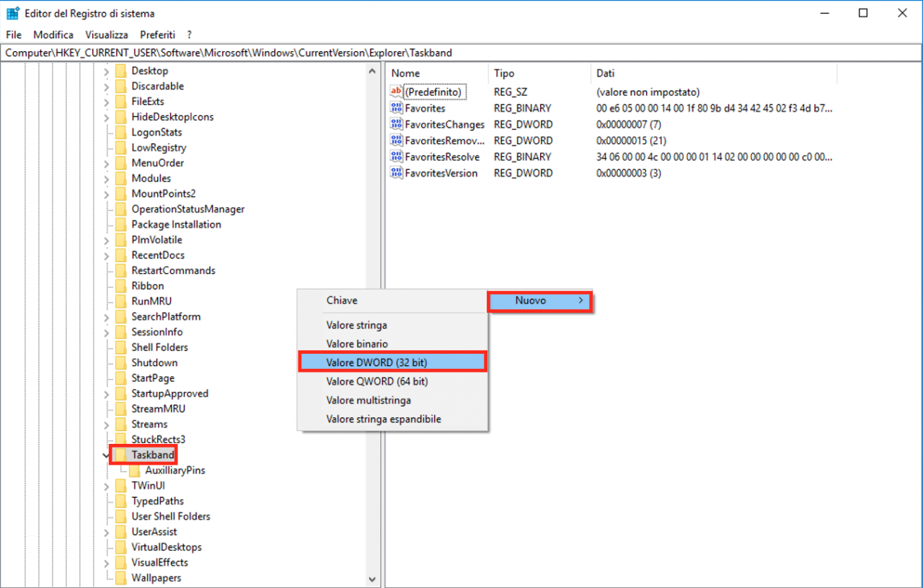Click the RestartCommands folder icon
The width and height of the screenshot is (923, 588).
tap(120, 270)
